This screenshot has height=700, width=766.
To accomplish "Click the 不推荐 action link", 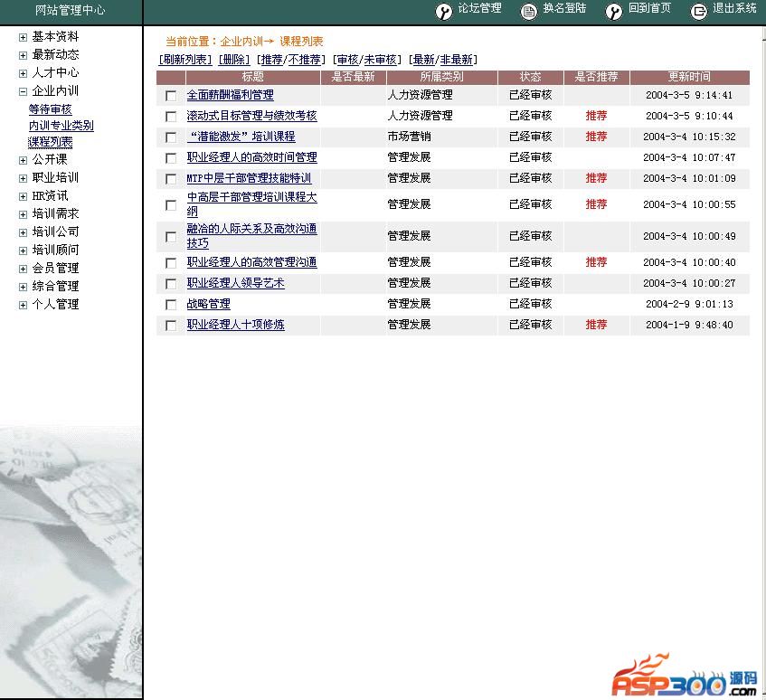I will point(305,60).
